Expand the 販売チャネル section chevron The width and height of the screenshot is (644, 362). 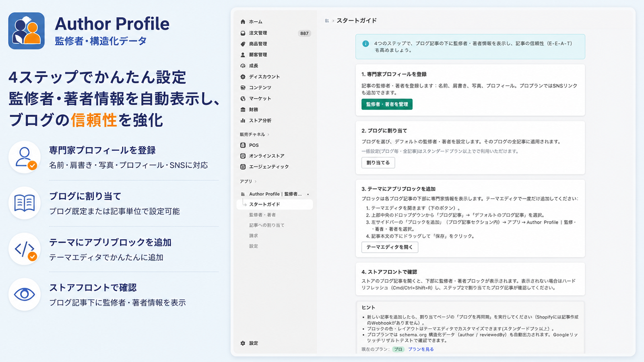click(x=268, y=134)
